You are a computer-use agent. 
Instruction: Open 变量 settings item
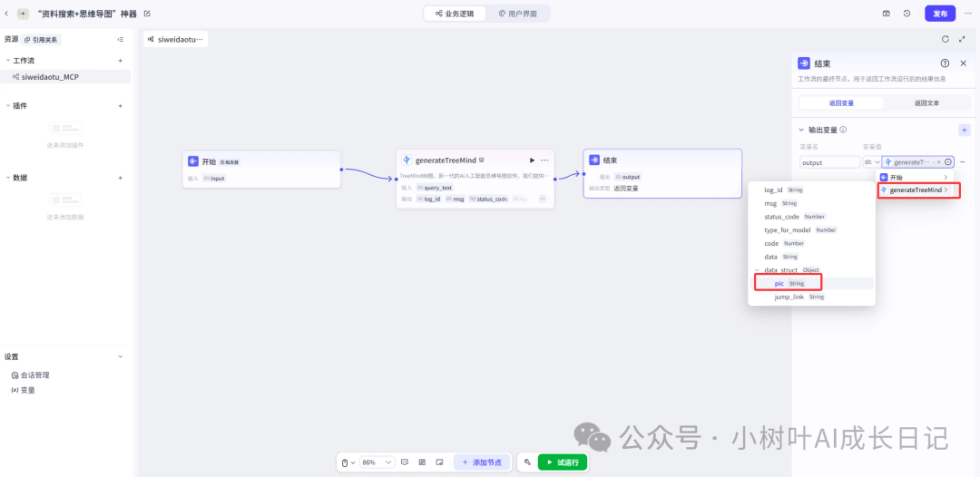pos(23,390)
